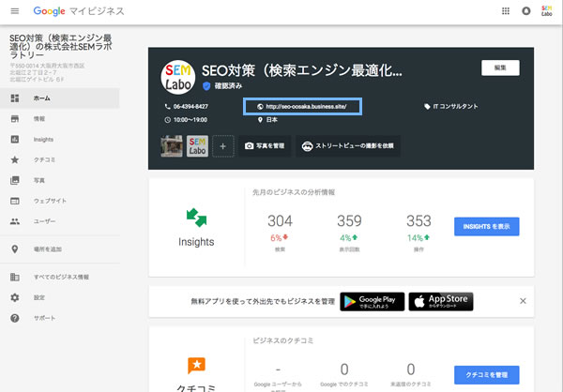Click the INSIGHTS を表示 button

click(x=486, y=227)
